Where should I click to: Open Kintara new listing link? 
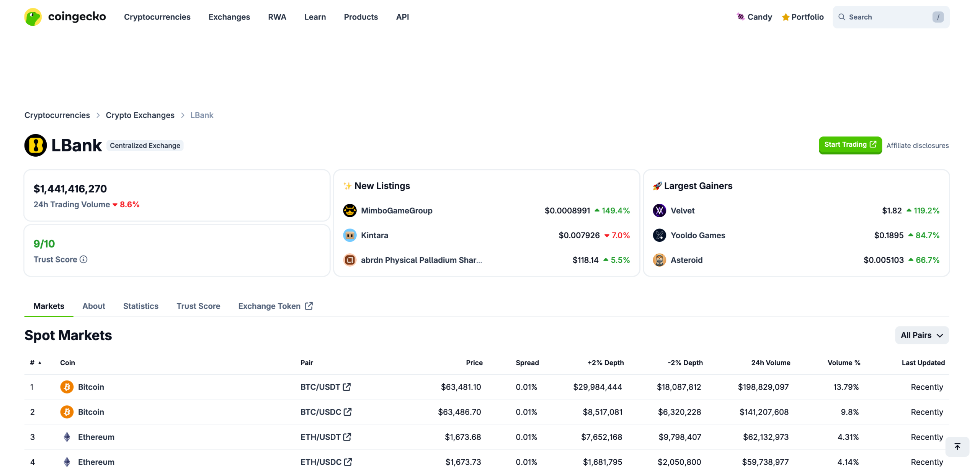374,235
